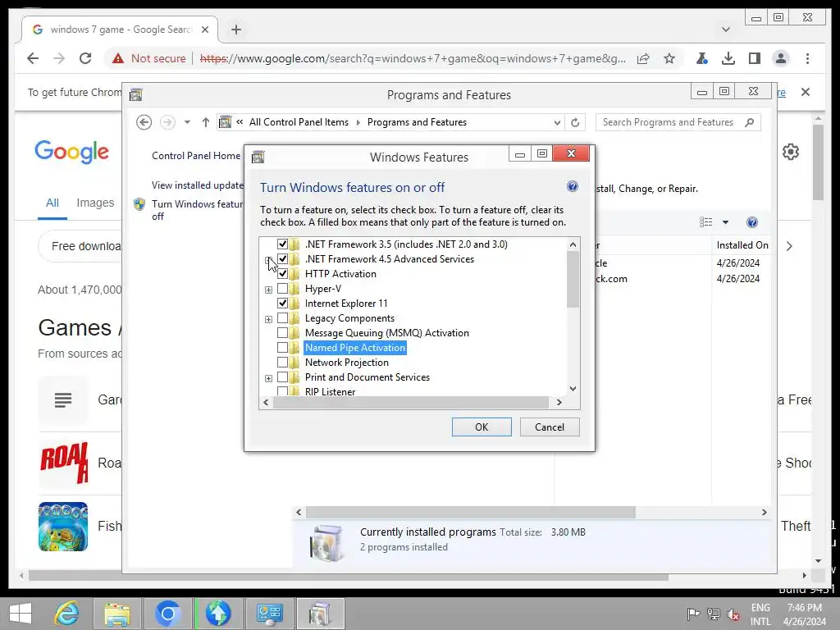Open File Explorer from taskbar
Screen dimensions: 840x630
point(117,614)
